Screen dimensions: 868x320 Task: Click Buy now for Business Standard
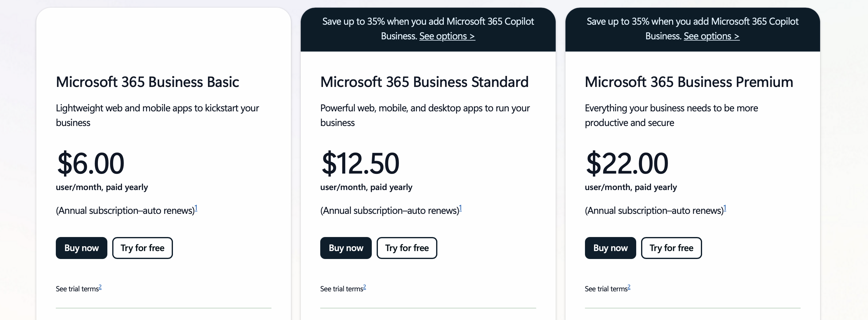346,248
